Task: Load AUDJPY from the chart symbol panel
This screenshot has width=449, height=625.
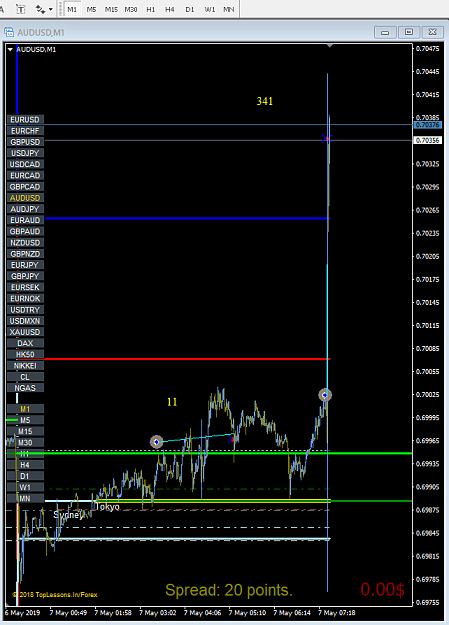Action: point(25,209)
